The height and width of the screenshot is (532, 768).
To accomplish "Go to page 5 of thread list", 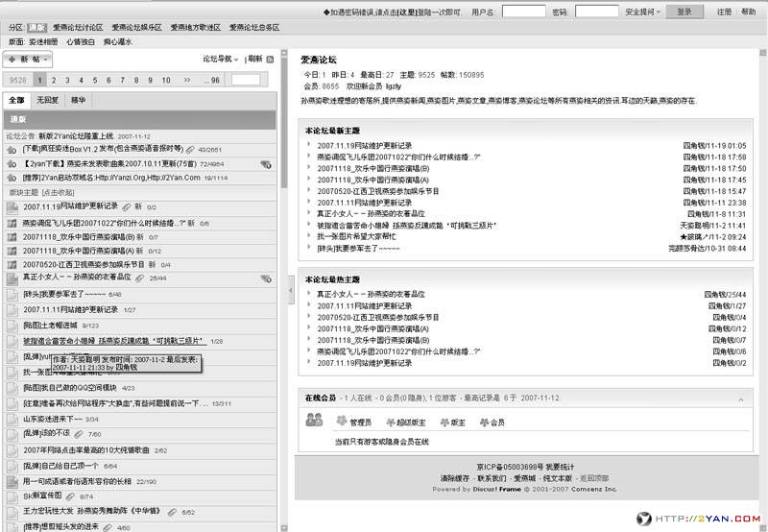I will click(x=96, y=81).
